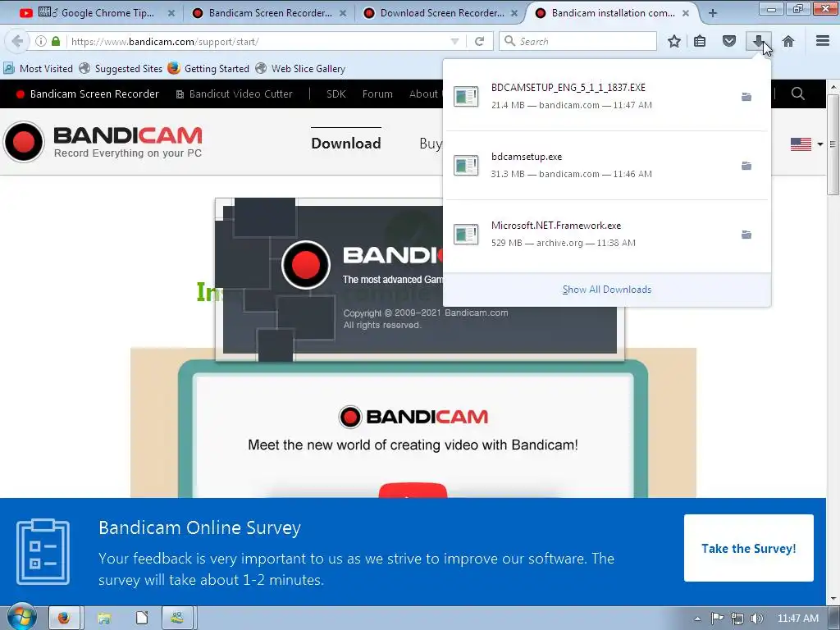The height and width of the screenshot is (630, 840).
Task: Click the taskbar clock showing 11:47 AM
Action: pyautogui.click(x=797, y=619)
